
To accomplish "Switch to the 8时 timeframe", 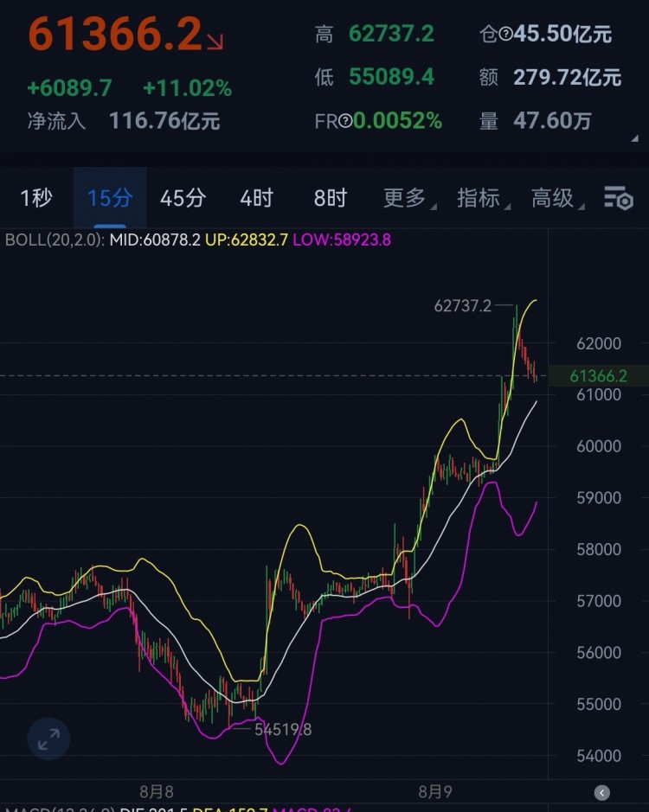I will pos(331,198).
